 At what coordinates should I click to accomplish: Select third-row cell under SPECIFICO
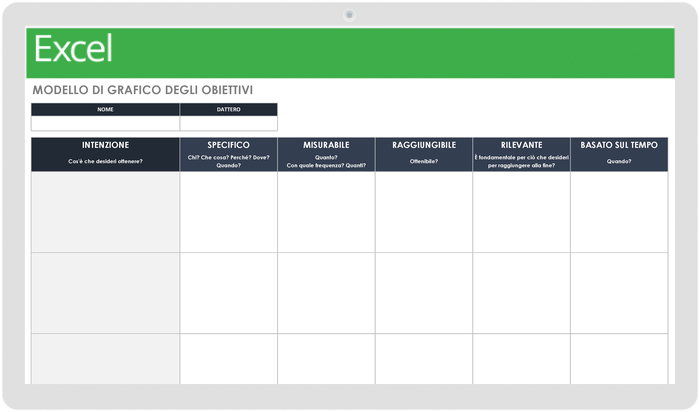click(229, 359)
